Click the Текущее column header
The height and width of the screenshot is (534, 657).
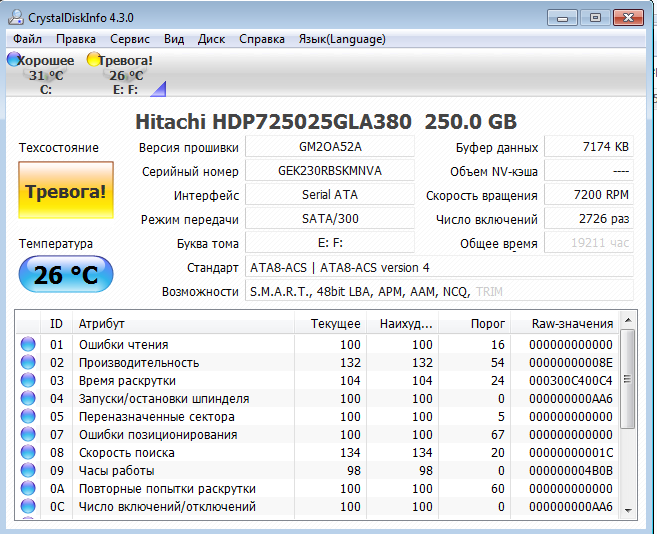click(x=331, y=324)
